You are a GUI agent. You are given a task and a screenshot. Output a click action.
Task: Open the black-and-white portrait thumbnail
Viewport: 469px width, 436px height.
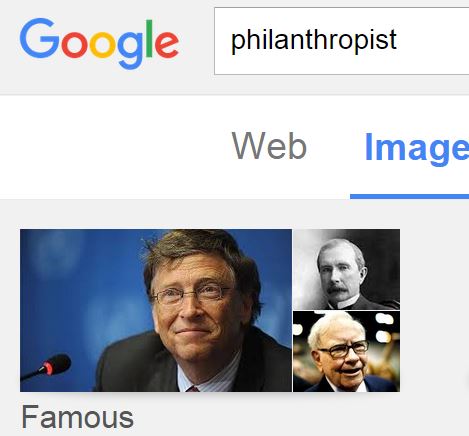pyautogui.click(x=346, y=269)
